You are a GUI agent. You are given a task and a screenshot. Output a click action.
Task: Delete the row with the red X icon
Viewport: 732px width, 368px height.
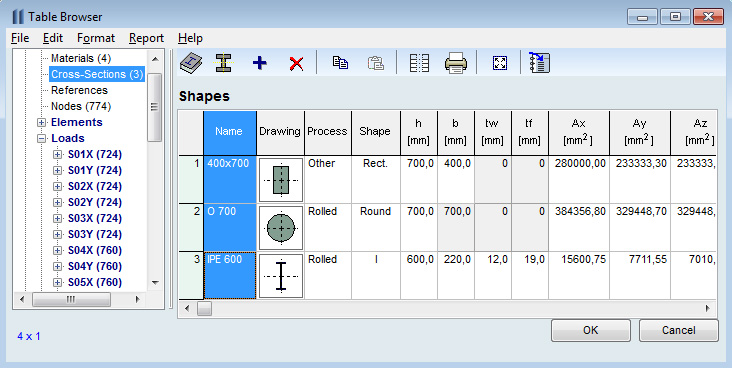pos(296,63)
